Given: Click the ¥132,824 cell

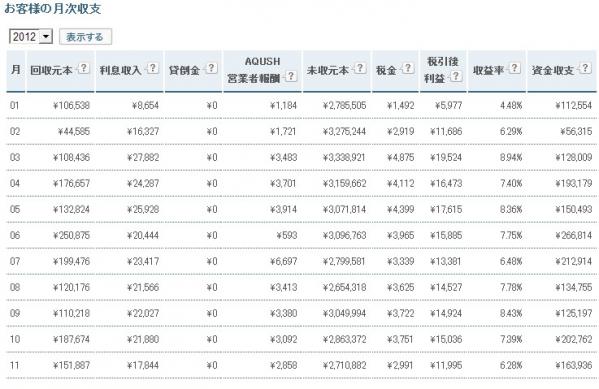Looking at the screenshot, I should tap(71, 209).
